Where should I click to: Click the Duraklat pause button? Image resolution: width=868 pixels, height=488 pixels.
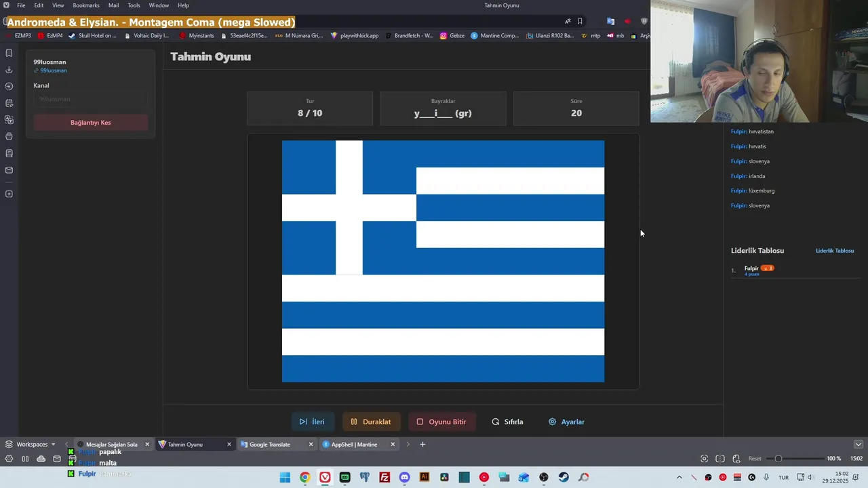371,422
